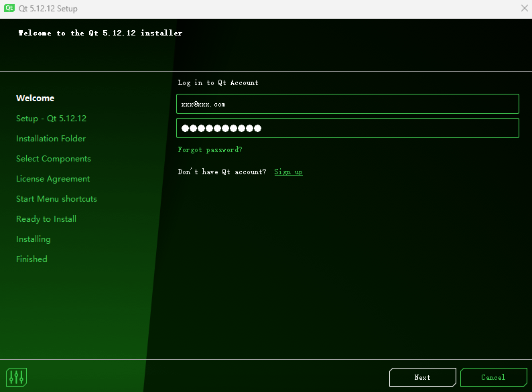Viewport: 532px width, 392px height.
Task: Select the Select Components step
Action: (54, 159)
